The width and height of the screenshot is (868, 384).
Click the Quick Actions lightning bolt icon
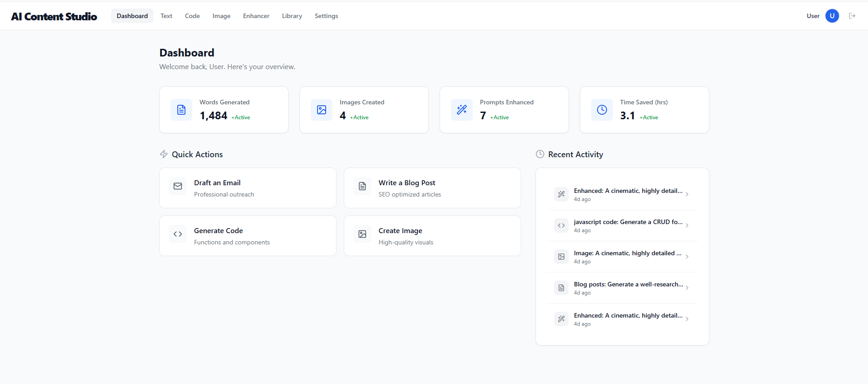tap(164, 154)
